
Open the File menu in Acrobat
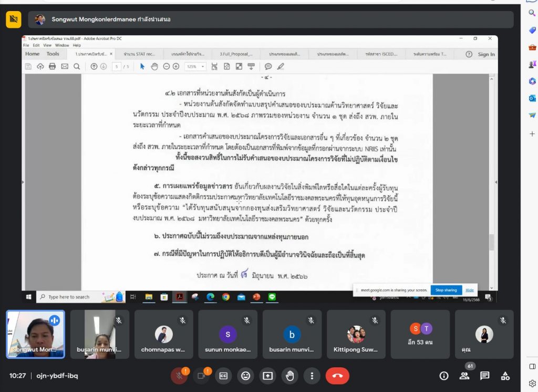pyautogui.click(x=26, y=45)
